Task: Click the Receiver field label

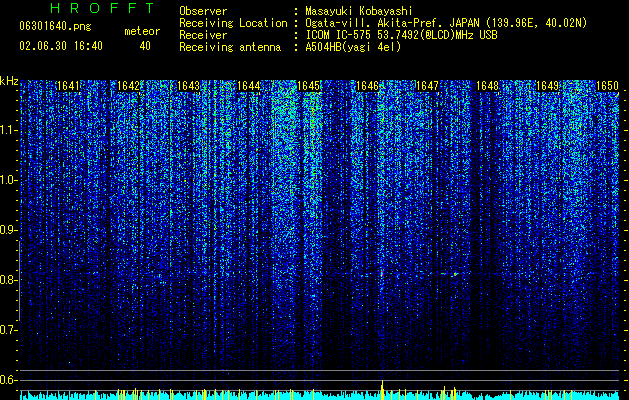Action: (x=203, y=35)
